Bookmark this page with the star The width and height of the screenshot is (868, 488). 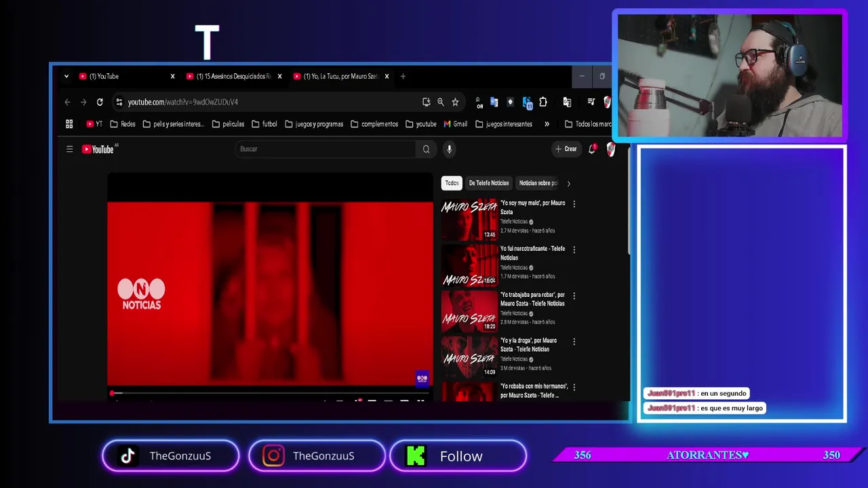click(455, 102)
